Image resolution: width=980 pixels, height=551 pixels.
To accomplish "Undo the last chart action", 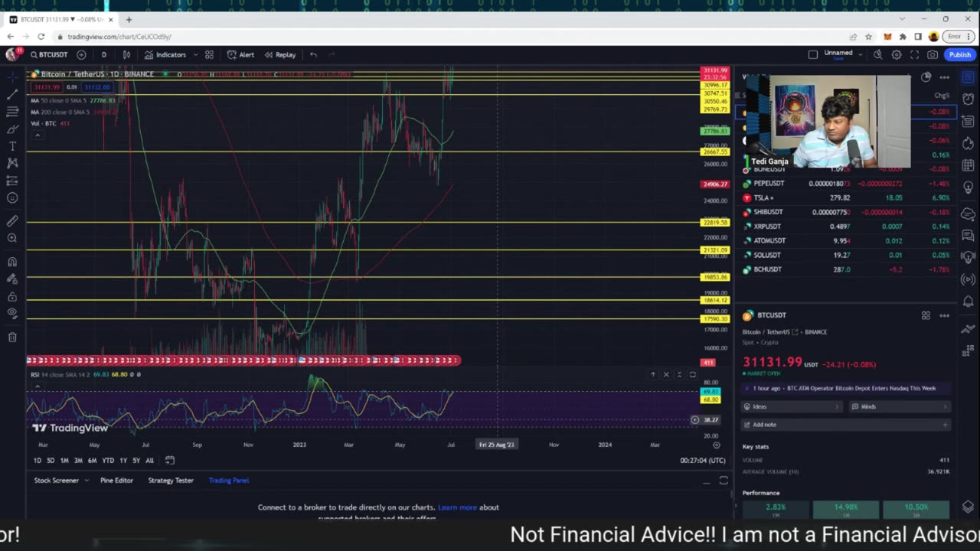I will pos(313,54).
